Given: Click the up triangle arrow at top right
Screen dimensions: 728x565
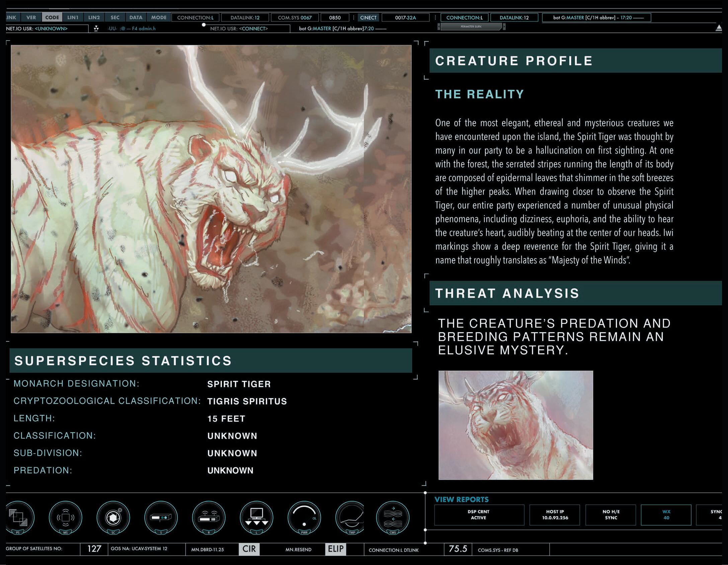Looking at the screenshot, I should coord(719,28).
